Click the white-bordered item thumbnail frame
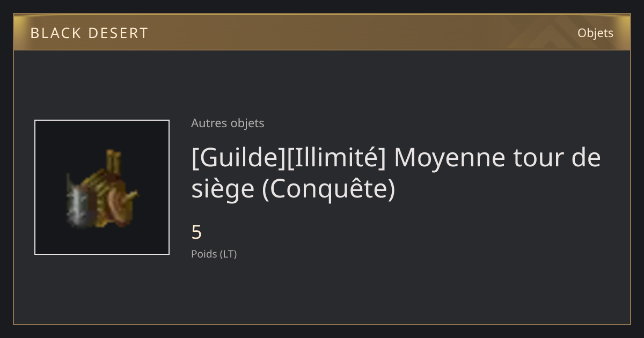The height and width of the screenshot is (338, 644). 102,187
